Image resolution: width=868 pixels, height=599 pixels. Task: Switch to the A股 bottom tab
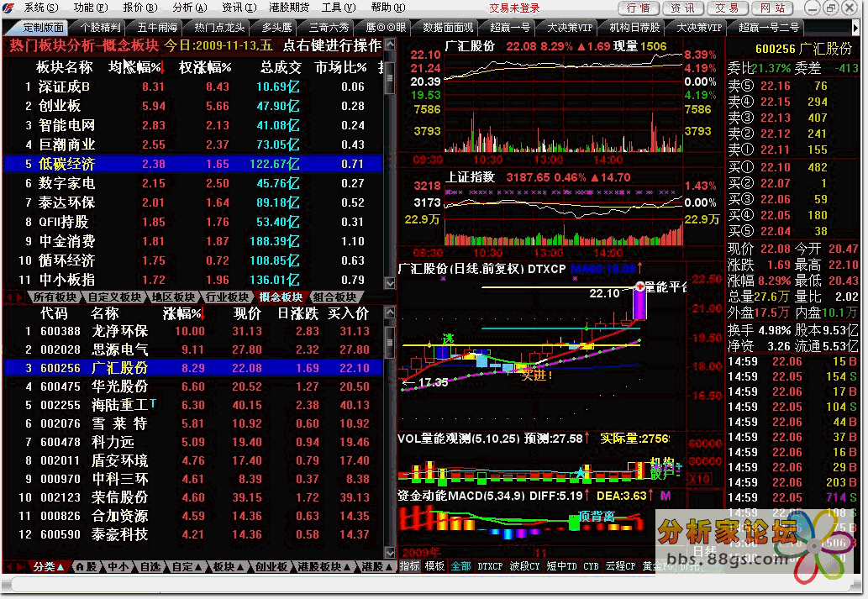87,567
